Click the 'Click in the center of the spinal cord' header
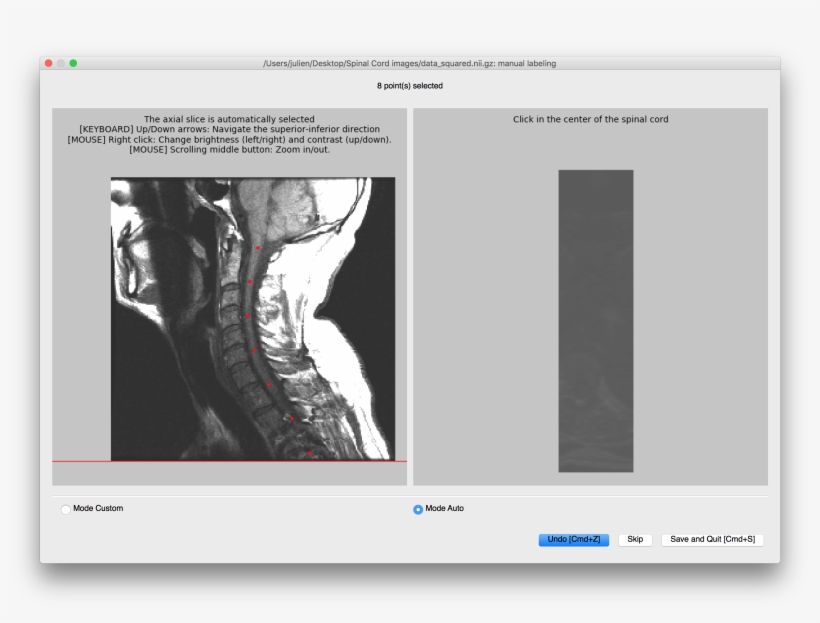The width and height of the screenshot is (820, 623). 592,117
